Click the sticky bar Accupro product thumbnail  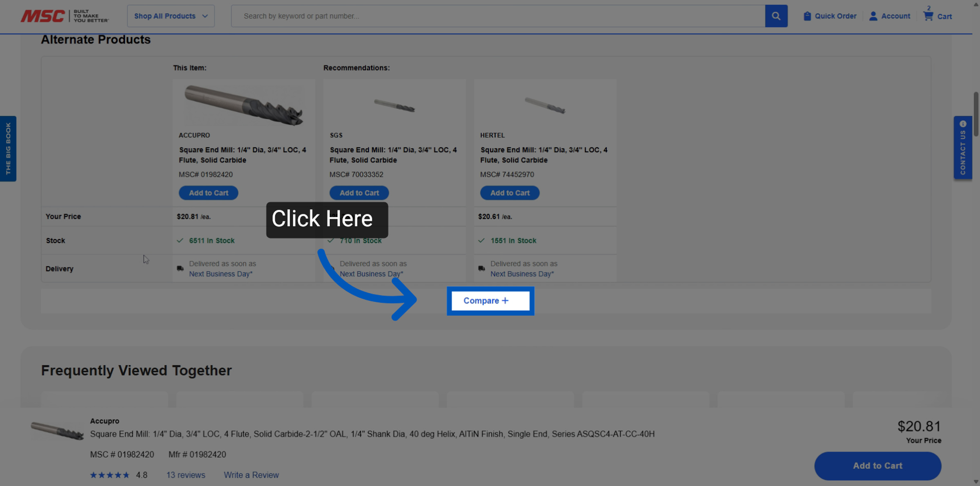tap(57, 430)
